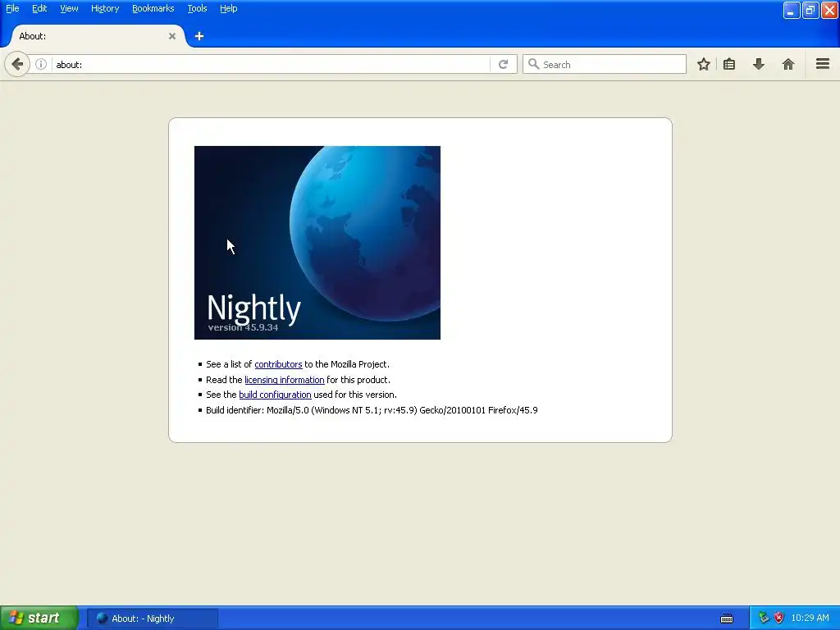Open the View menu
The height and width of the screenshot is (630, 840).
click(69, 8)
